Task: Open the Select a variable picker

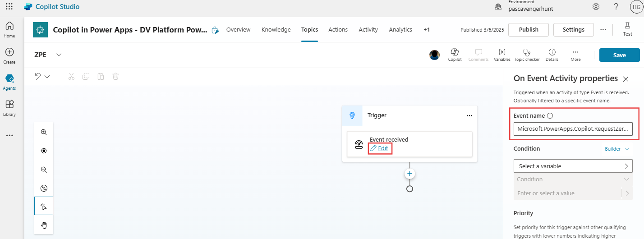Action: pyautogui.click(x=573, y=166)
